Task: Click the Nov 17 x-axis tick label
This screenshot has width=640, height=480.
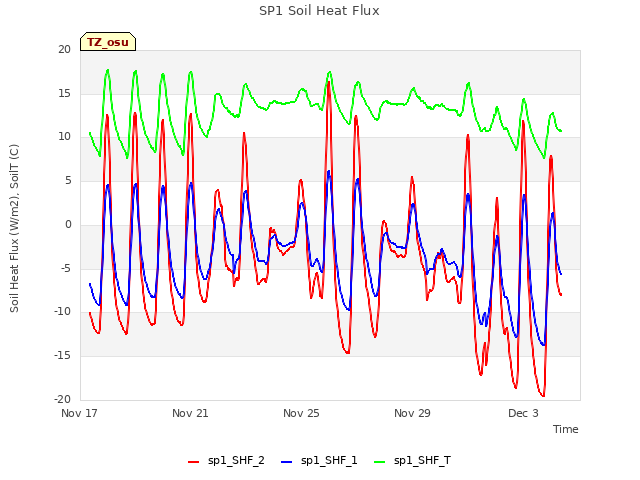Action: tap(79, 413)
